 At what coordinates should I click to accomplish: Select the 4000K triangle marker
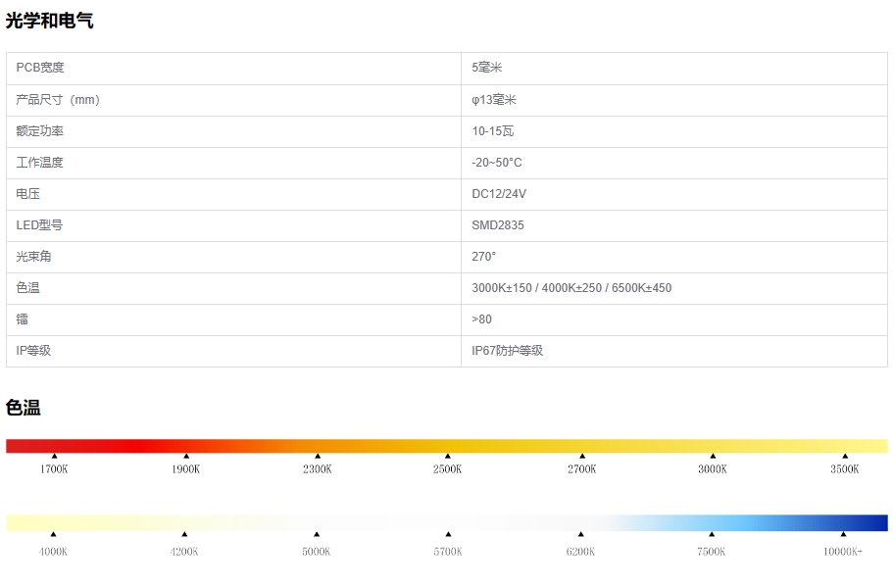click(53, 534)
